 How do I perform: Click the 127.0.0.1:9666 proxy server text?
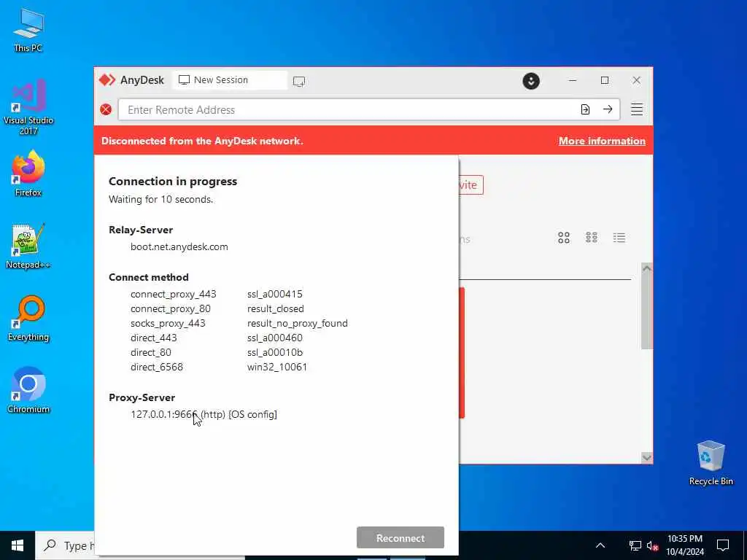point(204,414)
